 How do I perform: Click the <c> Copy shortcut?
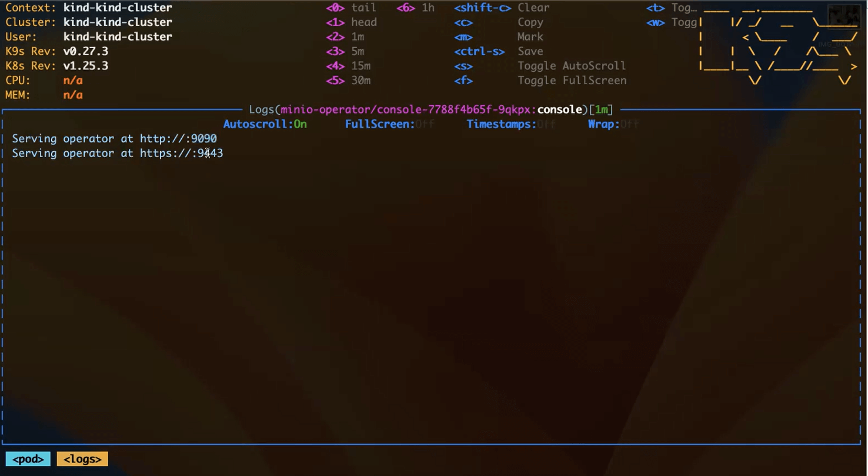pyautogui.click(x=498, y=22)
